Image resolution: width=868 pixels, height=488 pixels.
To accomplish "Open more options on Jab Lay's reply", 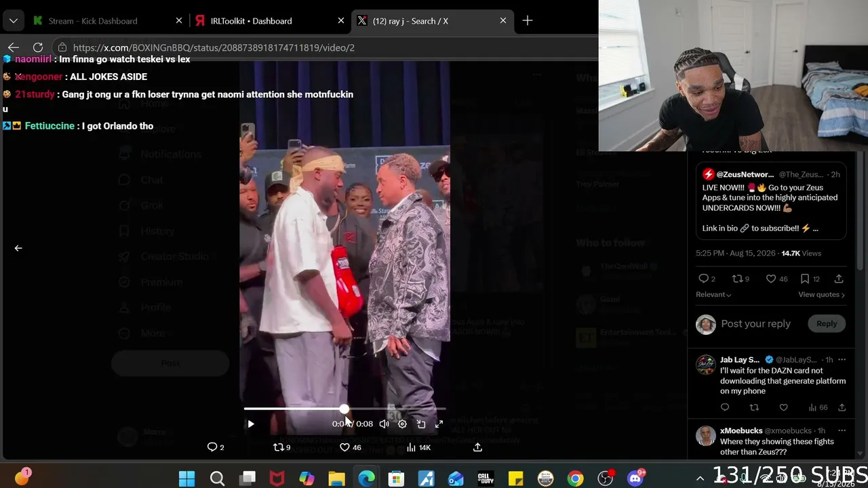I will tap(842, 360).
